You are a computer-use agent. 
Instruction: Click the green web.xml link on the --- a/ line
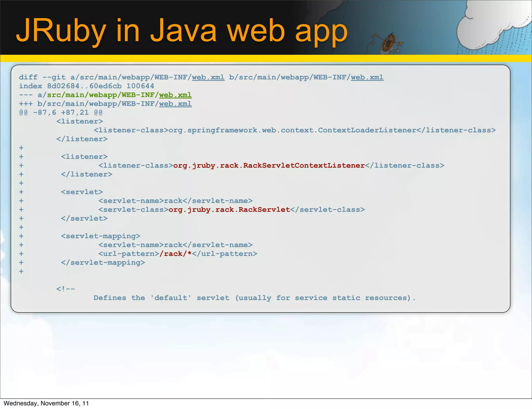[x=175, y=95]
